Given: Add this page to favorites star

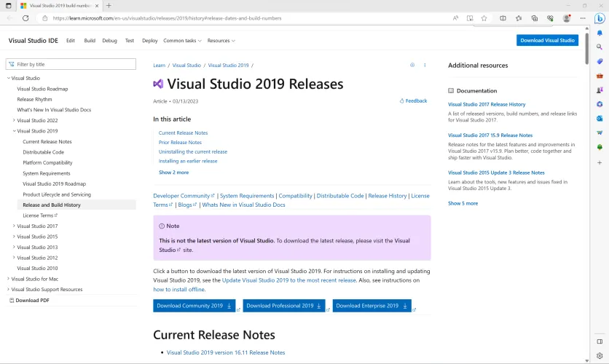Looking at the screenshot, I should (x=484, y=18).
